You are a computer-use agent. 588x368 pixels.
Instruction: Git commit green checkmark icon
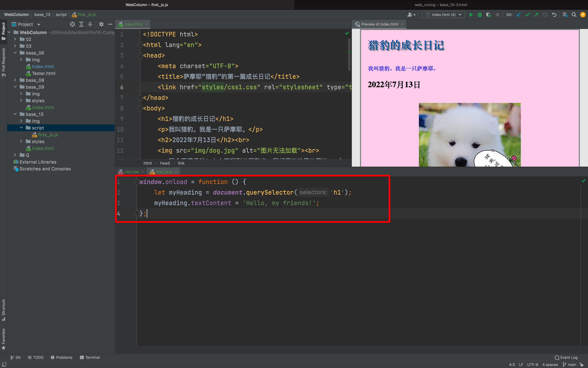click(527, 15)
